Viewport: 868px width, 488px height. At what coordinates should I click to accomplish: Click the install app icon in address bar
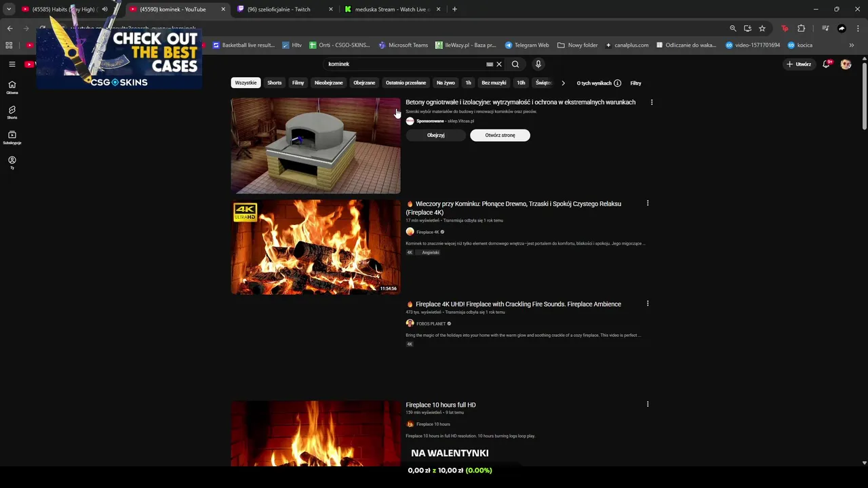747,28
